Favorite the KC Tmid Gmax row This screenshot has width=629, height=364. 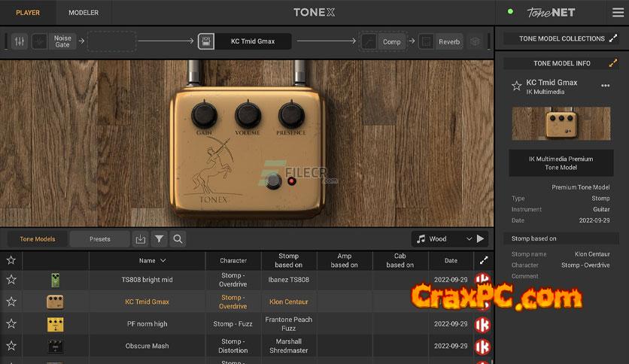11,302
